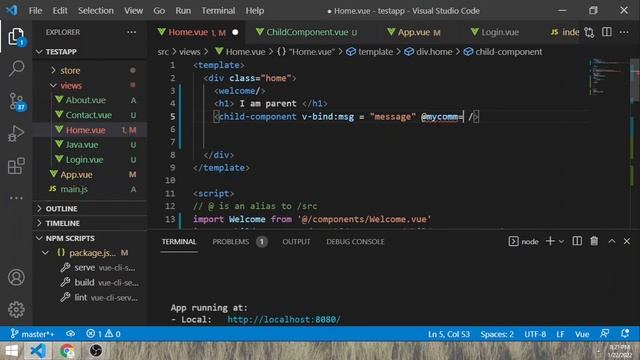
Task: Split the terminal
Action: click(x=577, y=241)
